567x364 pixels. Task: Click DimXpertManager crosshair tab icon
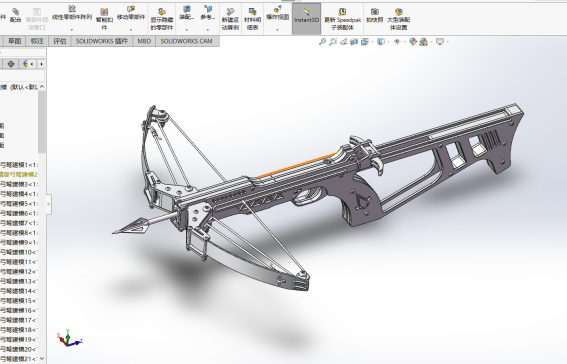tap(11, 64)
